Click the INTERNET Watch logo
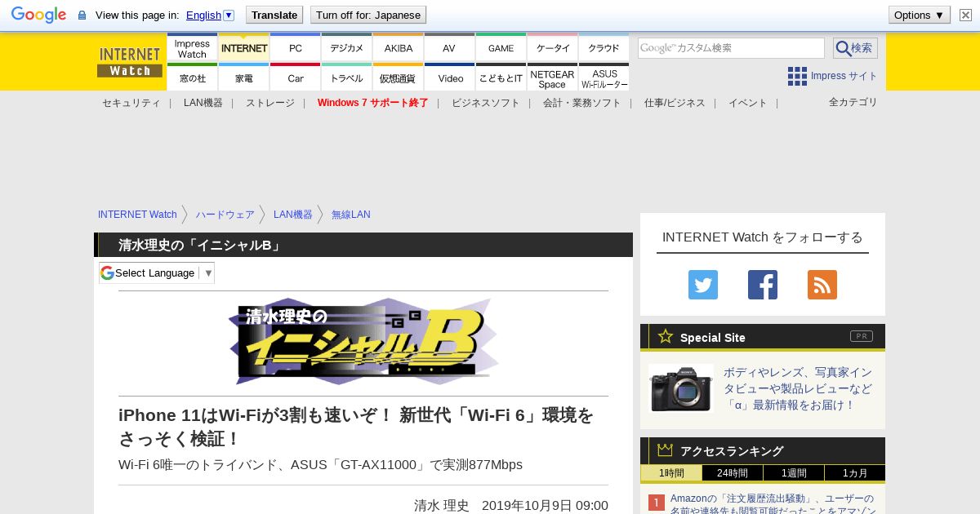980x514 pixels. pyautogui.click(x=130, y=62)
